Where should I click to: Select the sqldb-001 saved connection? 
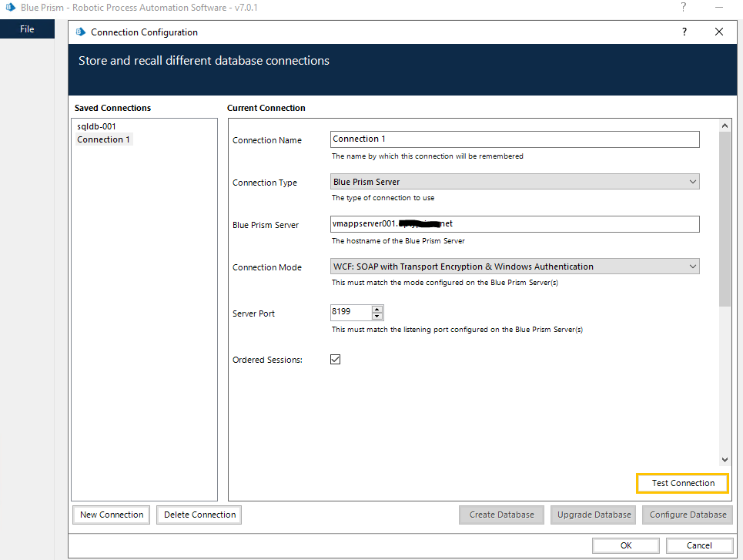(97, 126)
